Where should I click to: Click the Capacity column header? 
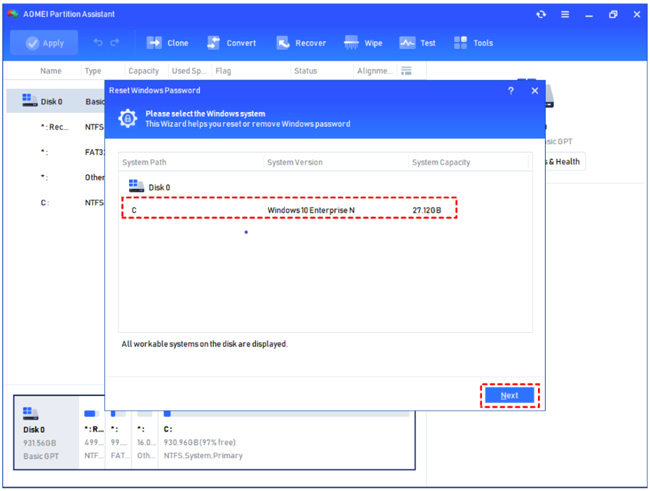coord(143,71)
